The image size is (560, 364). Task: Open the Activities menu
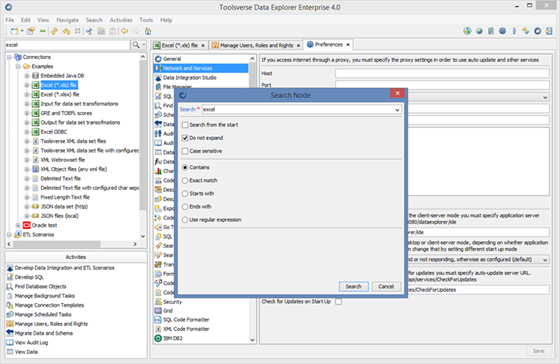pos(121,20)
